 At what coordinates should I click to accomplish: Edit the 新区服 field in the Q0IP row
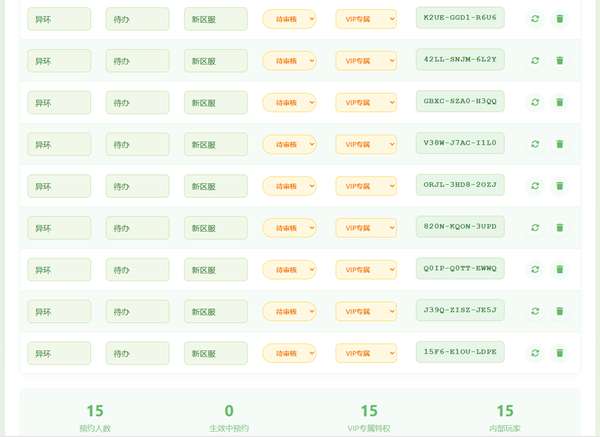pos(216,269)
